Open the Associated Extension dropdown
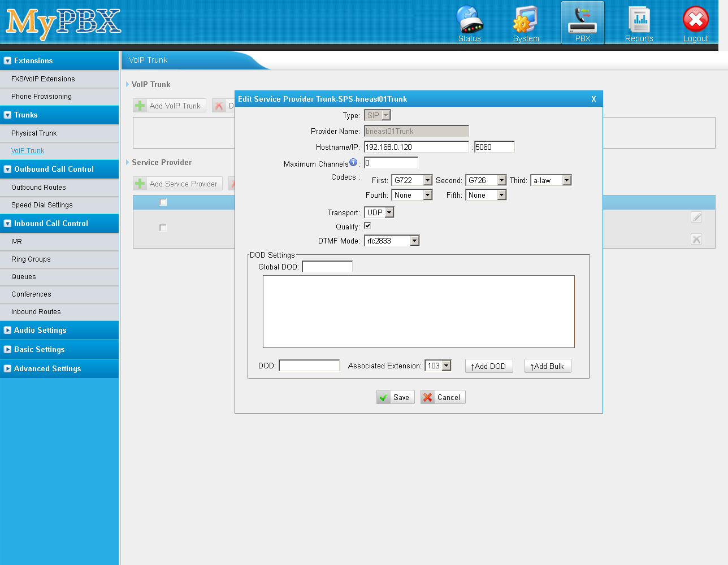Viewport: 728px width, 565px height. coord(438,366)
